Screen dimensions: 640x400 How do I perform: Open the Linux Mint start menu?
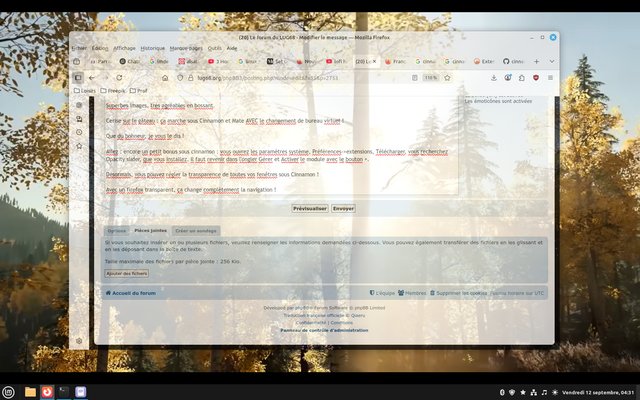tap(9, 391)
